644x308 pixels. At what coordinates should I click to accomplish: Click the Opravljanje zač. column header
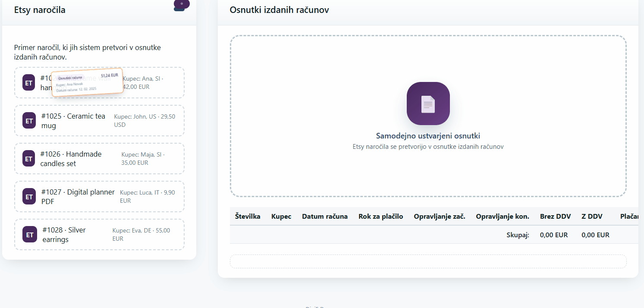tap(440, 217)
